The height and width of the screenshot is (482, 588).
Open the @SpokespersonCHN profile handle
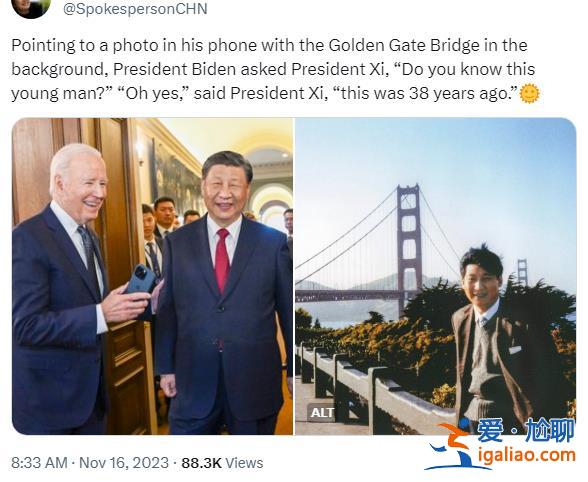pyautogui.click(x=135, y=8)
